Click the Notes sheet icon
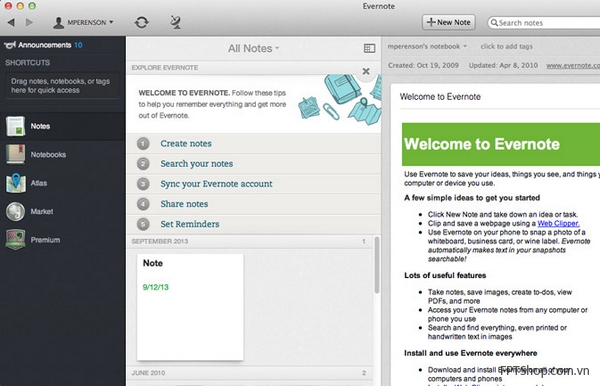The image size is (600, 386). 16,126
